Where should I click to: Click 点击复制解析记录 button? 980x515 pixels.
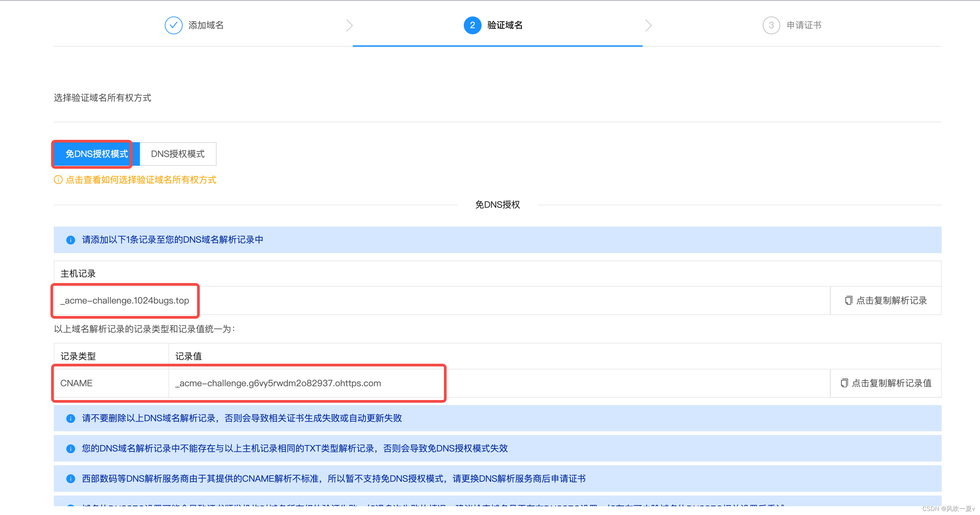[x=885, y=300]
